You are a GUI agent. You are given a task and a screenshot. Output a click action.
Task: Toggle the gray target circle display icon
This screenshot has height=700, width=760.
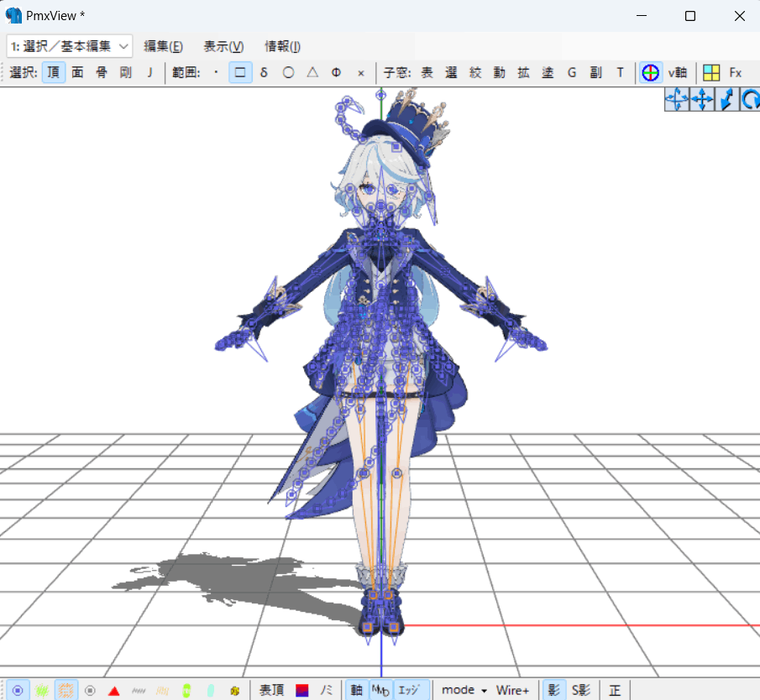[x=90, y=690]
